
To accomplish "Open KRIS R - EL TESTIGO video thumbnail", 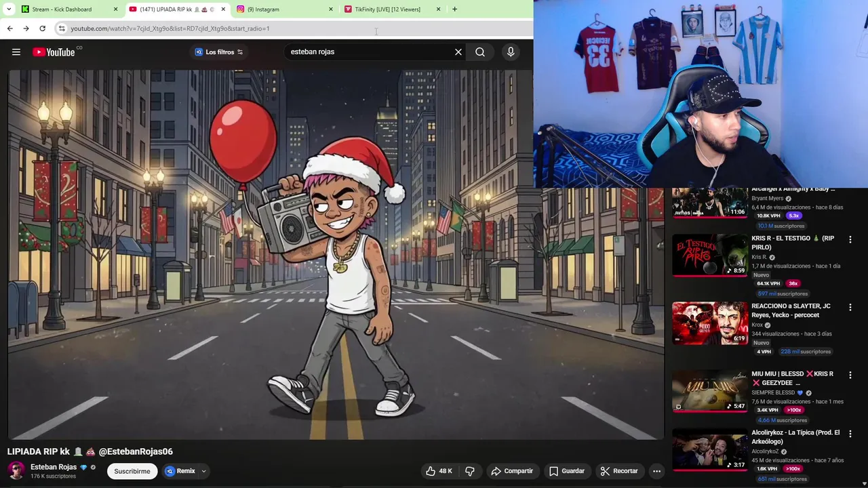I will tap(710, 256).
